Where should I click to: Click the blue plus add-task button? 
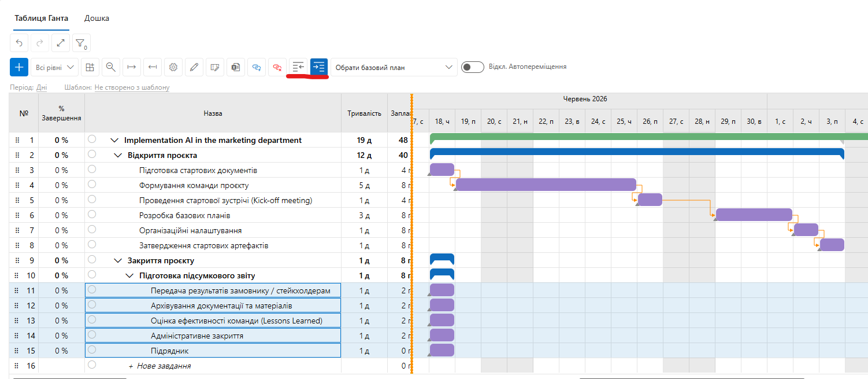click(19, 67)
